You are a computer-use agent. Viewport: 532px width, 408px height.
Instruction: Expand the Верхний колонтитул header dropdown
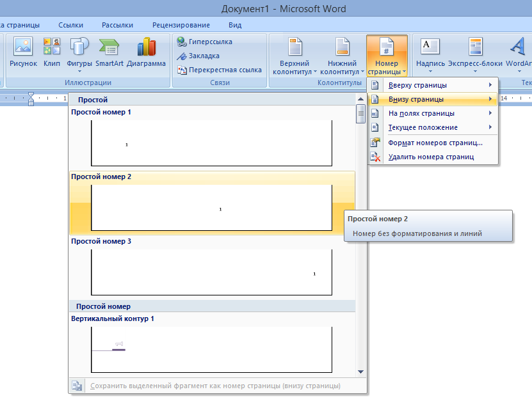[294, 56]
